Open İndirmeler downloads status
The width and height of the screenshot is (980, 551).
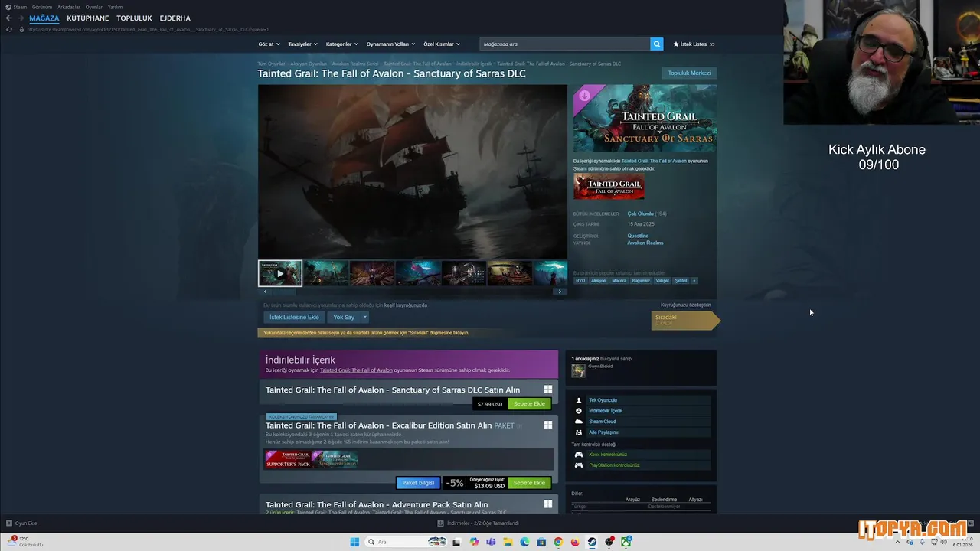coord(478,523)
